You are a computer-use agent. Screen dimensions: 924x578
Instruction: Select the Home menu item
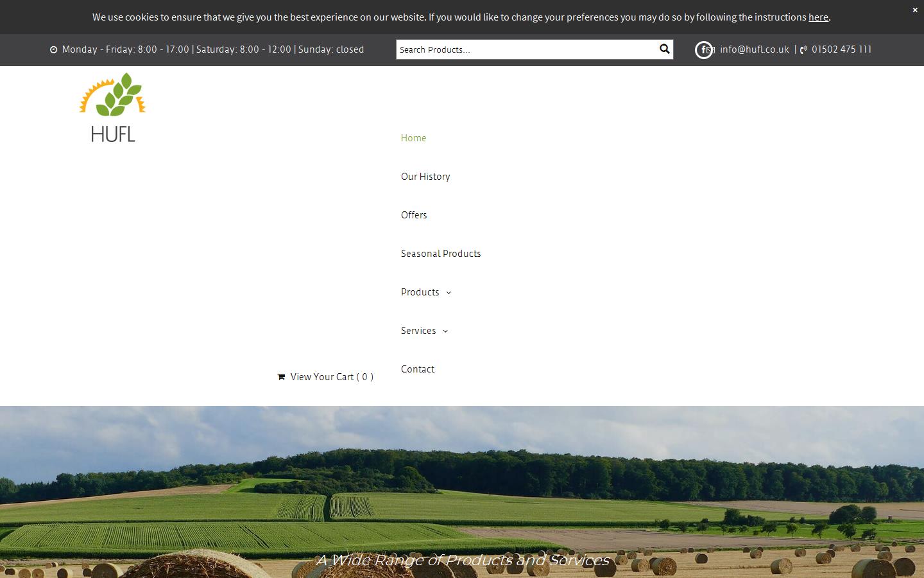click(x=413, y=137)
